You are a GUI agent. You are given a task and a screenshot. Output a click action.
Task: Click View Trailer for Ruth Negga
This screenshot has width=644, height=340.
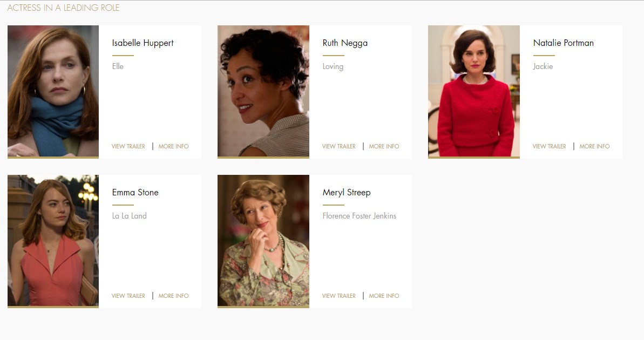point(339,146)
